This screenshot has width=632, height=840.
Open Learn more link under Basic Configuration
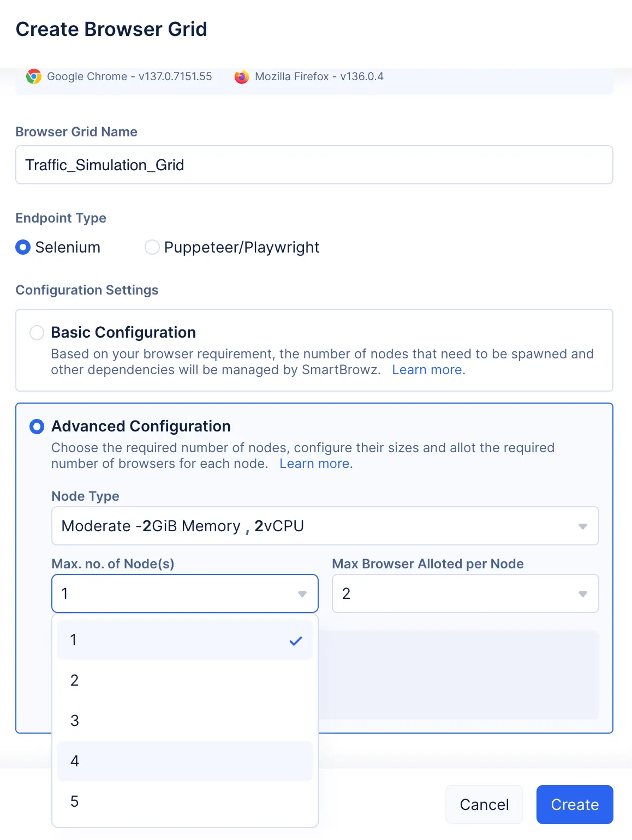click(x=428, y=370)
